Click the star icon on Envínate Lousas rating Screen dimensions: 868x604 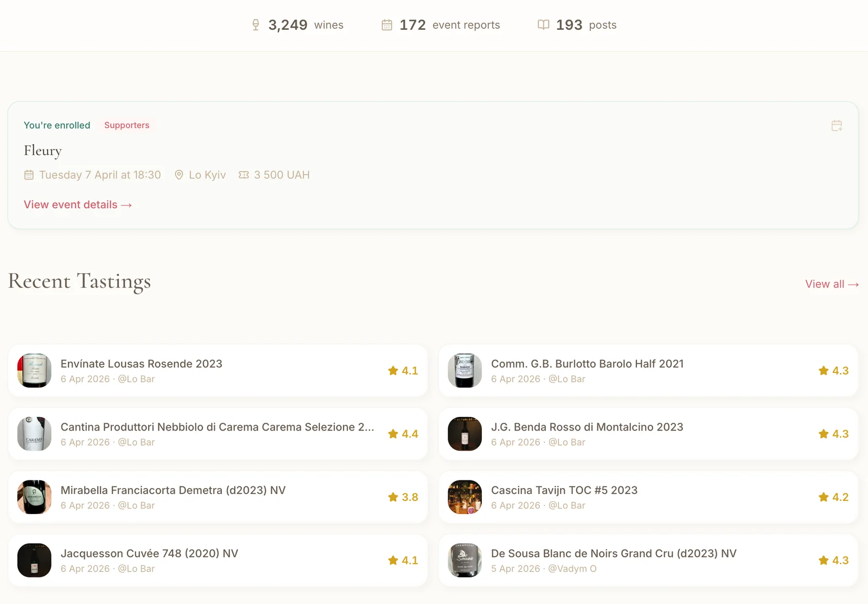[x=392, y=371]
